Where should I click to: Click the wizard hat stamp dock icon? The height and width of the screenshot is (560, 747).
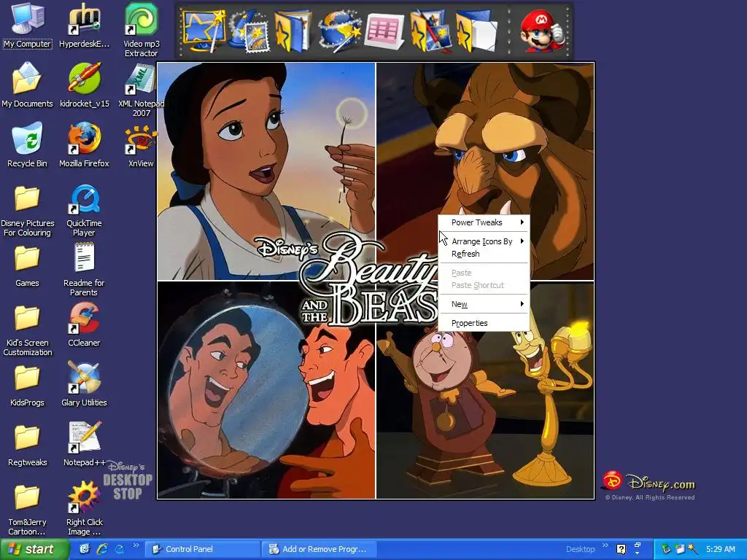click(x=248, y=31)
